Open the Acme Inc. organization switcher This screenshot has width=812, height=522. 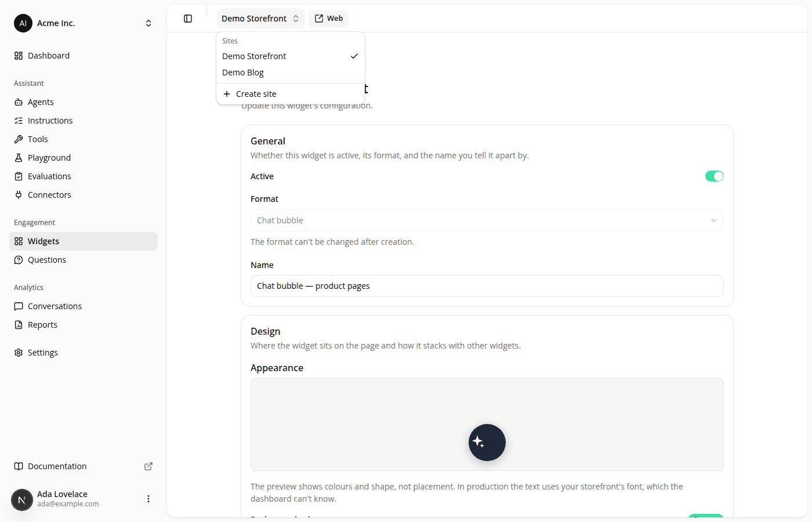(84, 23)
